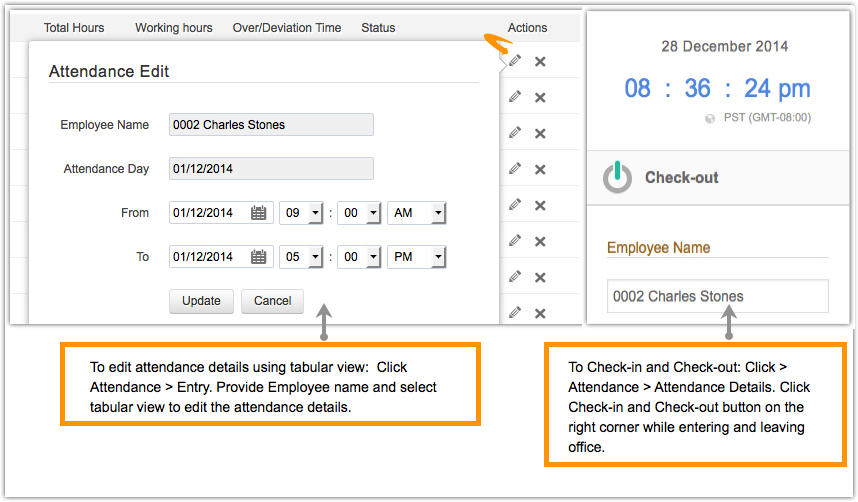Viewport: 858px width, 502px height.
Task: Click the Check-out label
Action: [681, 177]
